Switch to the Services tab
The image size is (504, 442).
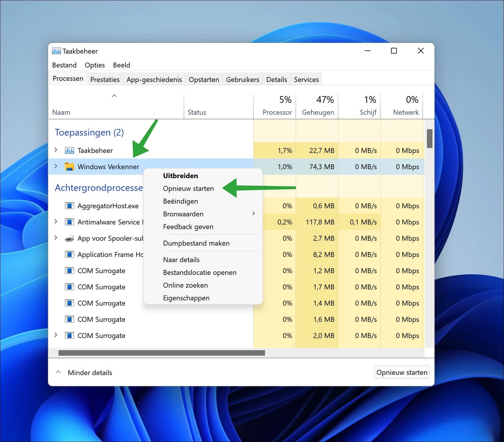coord(306,80)
